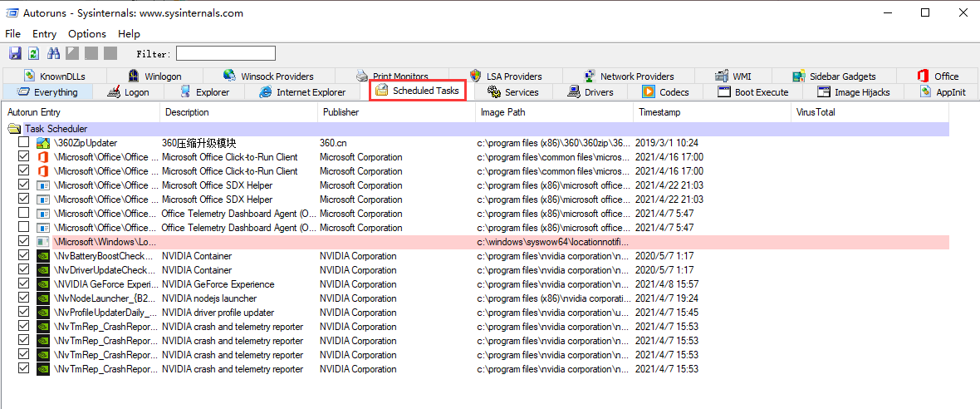Switch to the WMI tab
This screenshot has height=409, width=980.
coord(734,76)
